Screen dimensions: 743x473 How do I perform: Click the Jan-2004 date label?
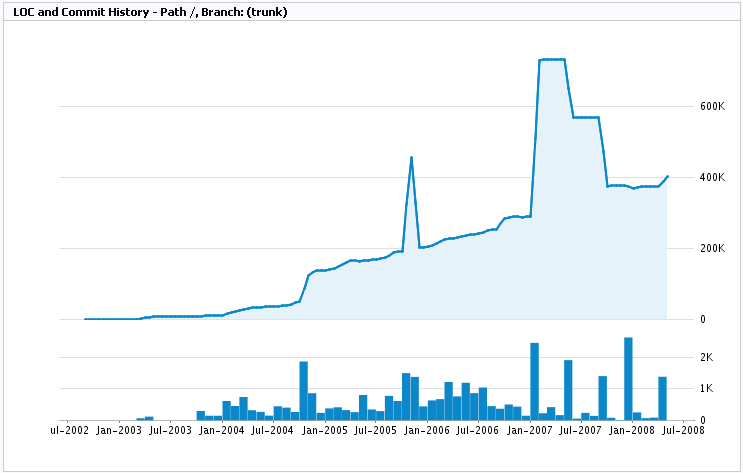pyautogui.click(x=223, y=430)
